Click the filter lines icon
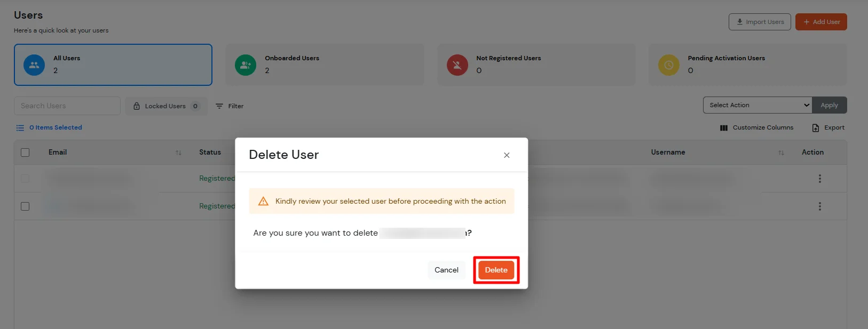The image size is (868, 329). 219,106
